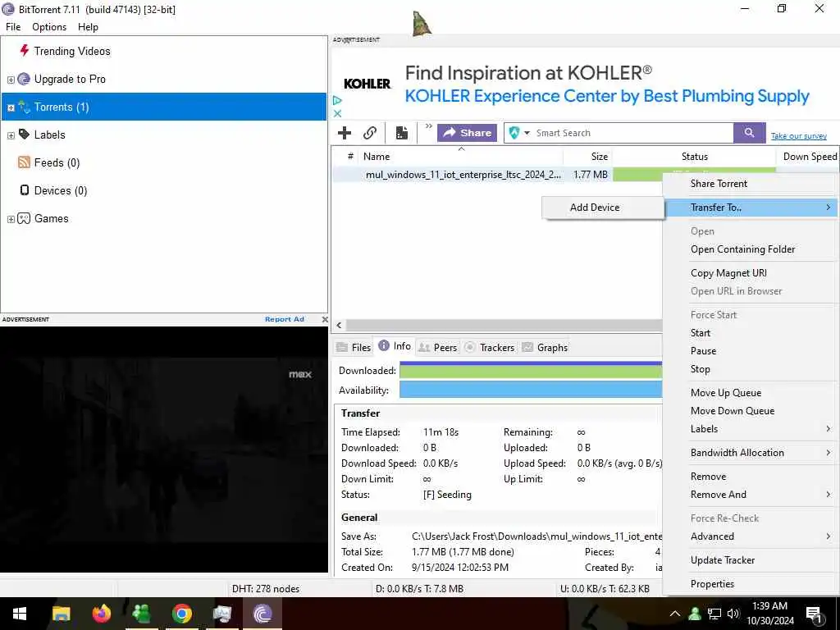Click Pause in the context menu

(751, 351)
